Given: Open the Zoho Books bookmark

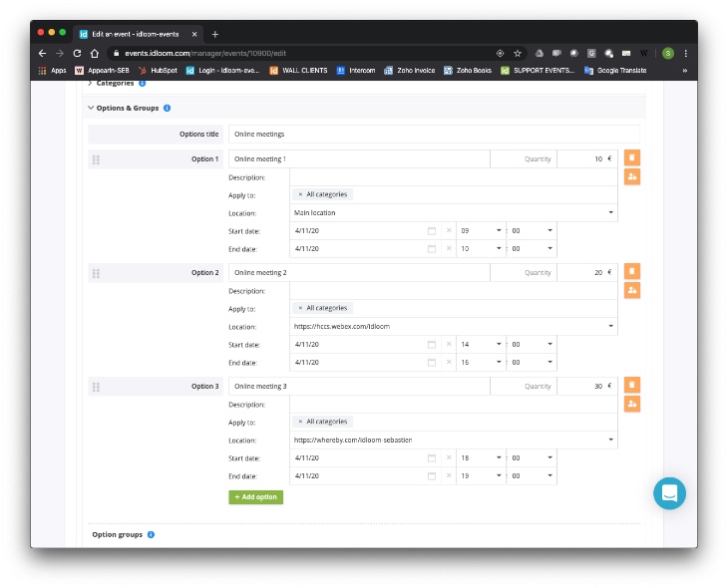Looking at the screenshot, I should coord(468,71).
